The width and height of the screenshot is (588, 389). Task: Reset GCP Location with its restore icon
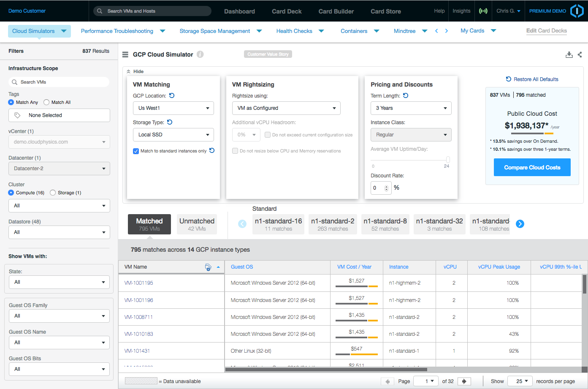coord(172,95)
